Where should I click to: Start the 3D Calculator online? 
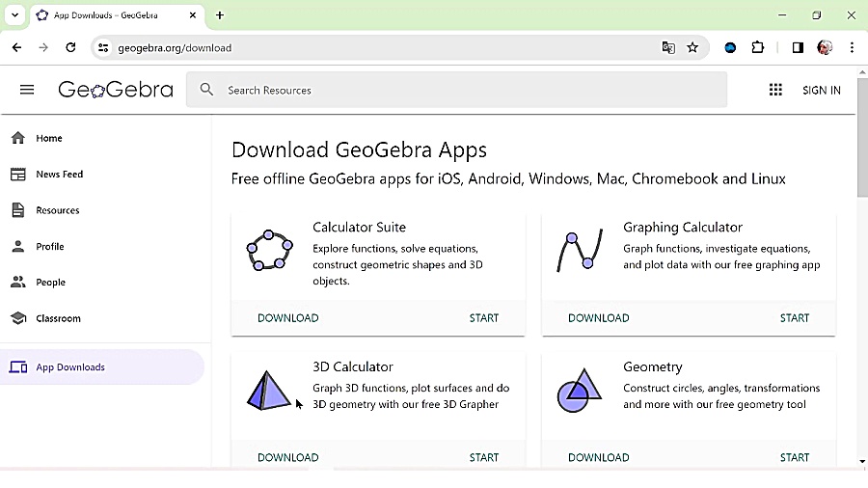pos(484,457)
